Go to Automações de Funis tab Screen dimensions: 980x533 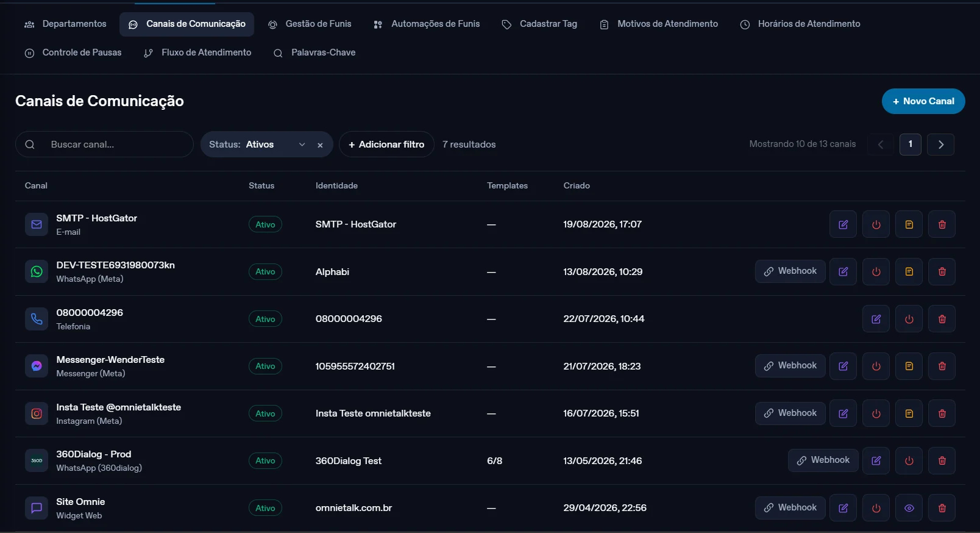pyautogui.click(x=427, y=24)
